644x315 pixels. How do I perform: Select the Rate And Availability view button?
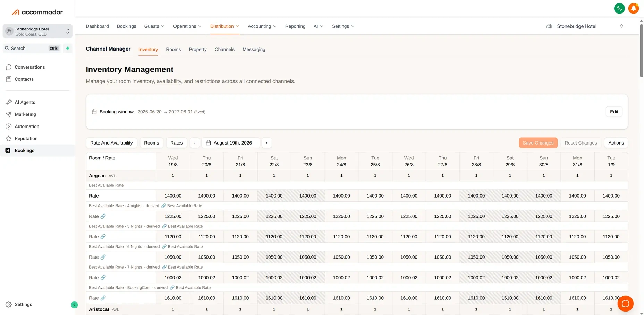pyautogui.click(x=111, y=143)
